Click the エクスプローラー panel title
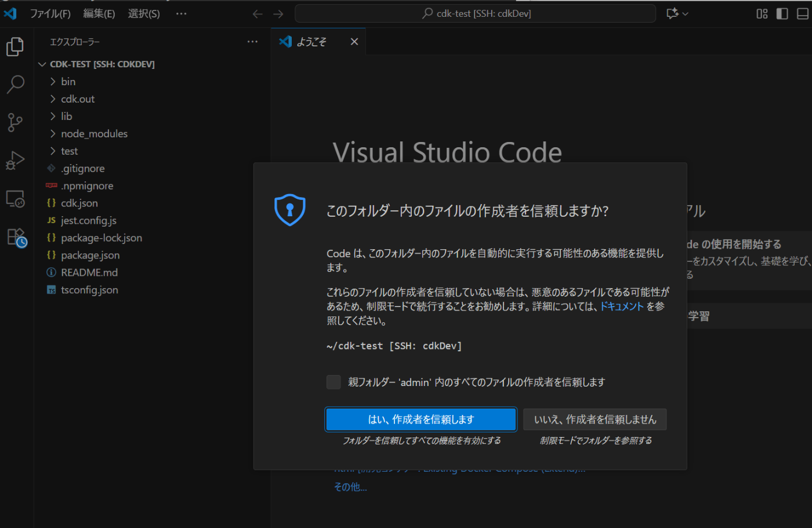This screenshot has height=528, width=812. 75,42
